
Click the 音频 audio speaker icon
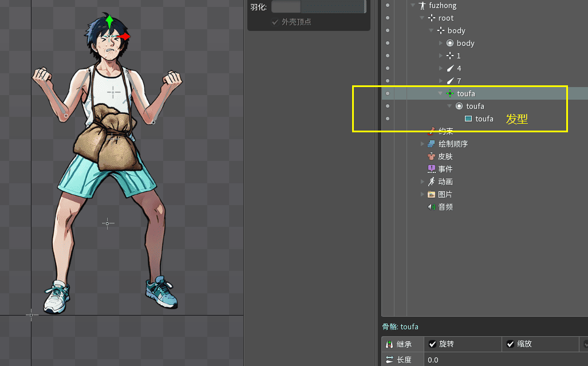click(x=432, y=207)
